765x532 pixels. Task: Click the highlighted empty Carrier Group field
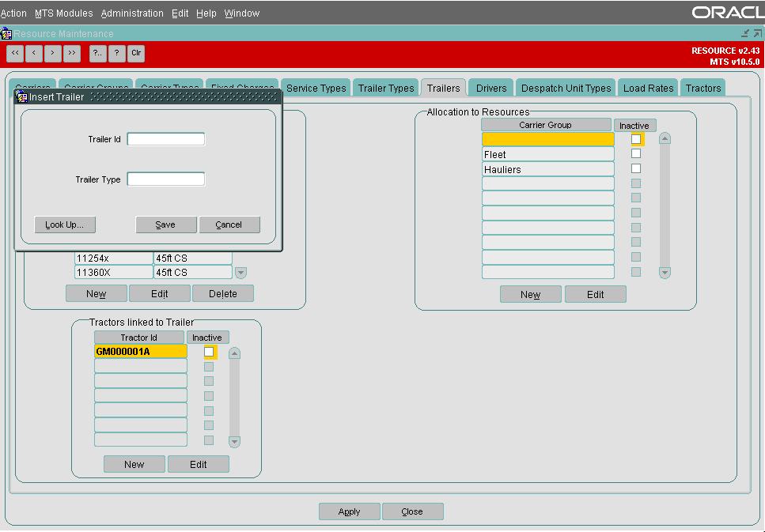[548, 139]
